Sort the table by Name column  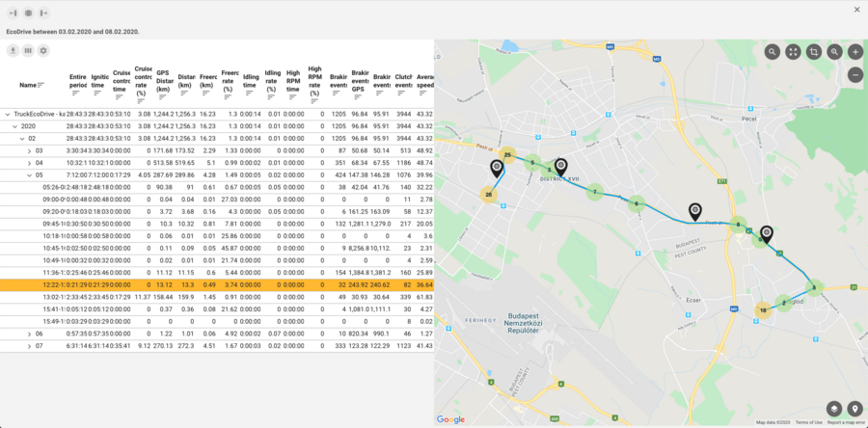41,85
